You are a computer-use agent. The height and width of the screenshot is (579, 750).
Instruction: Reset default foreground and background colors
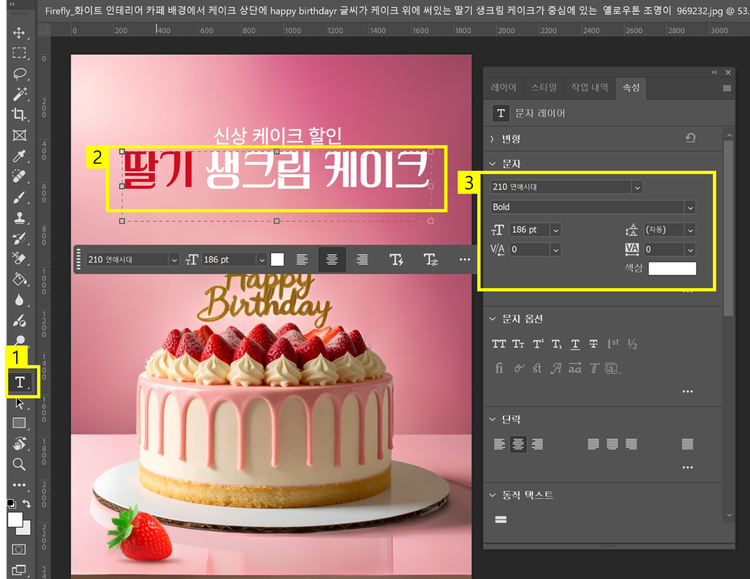pos(11,503)
